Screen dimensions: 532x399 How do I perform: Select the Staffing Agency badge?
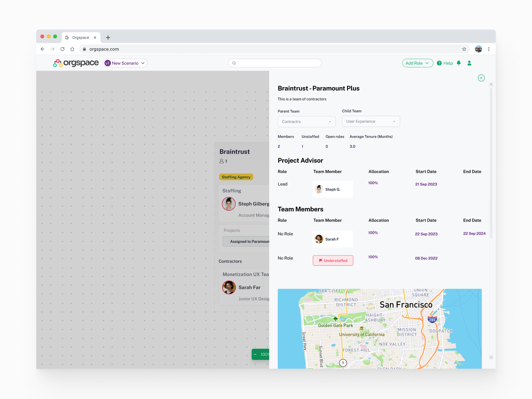click(x=236, y=177)
